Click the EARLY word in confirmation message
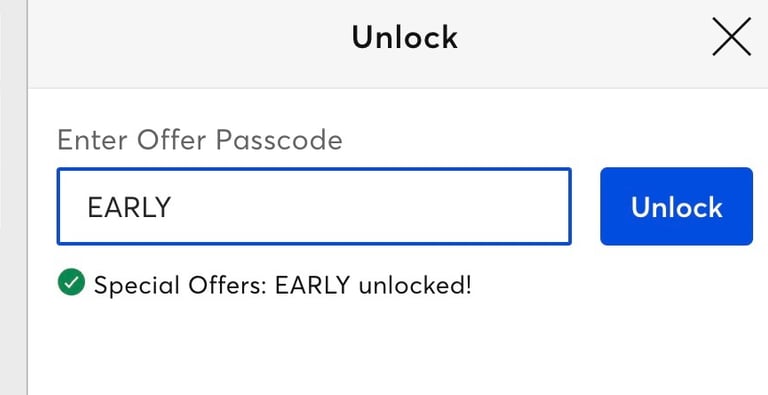This screenshot has width=768, height=395. point(312,285)
